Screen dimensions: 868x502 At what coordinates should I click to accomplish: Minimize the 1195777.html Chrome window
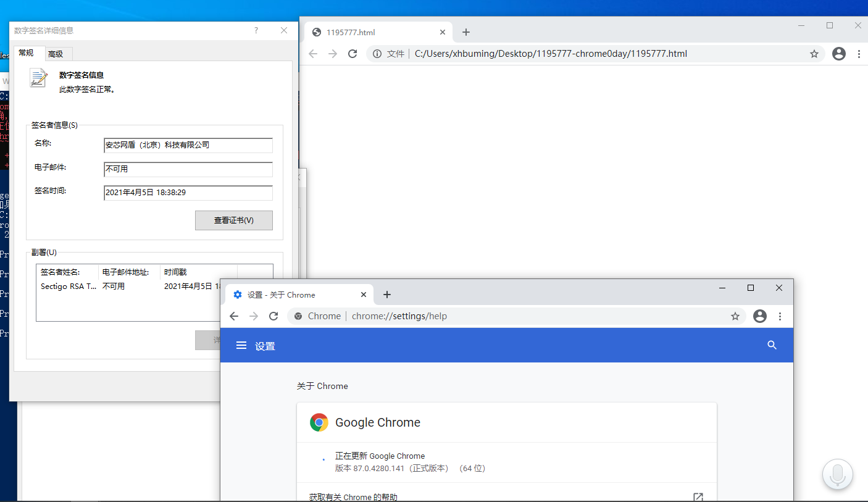pos(801,25)
